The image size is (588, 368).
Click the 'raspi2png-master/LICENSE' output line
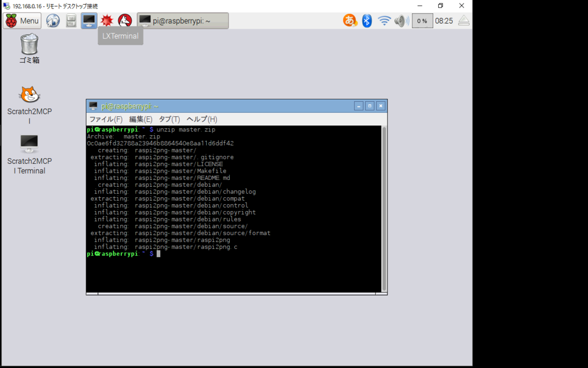point(179,164)
